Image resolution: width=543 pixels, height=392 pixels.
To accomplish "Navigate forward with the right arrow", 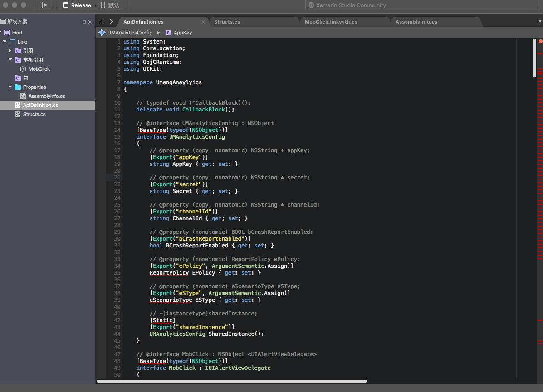I will coord(111,21).
